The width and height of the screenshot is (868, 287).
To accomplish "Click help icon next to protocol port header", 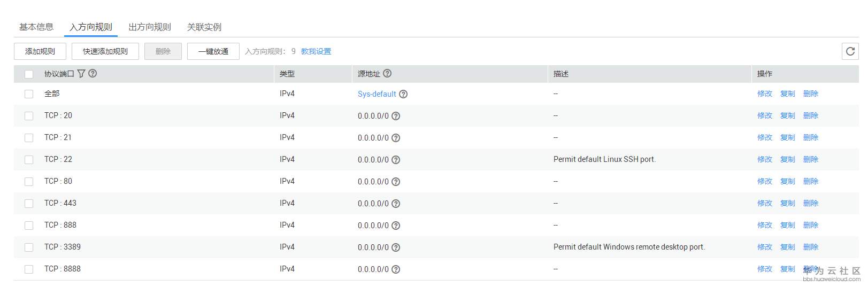I will click(93, 73).
